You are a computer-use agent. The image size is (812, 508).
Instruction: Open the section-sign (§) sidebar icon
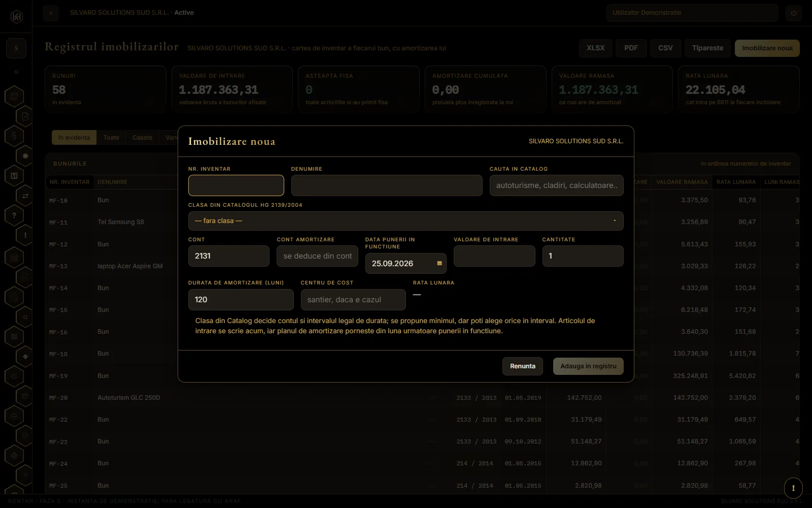pos(14,136)
